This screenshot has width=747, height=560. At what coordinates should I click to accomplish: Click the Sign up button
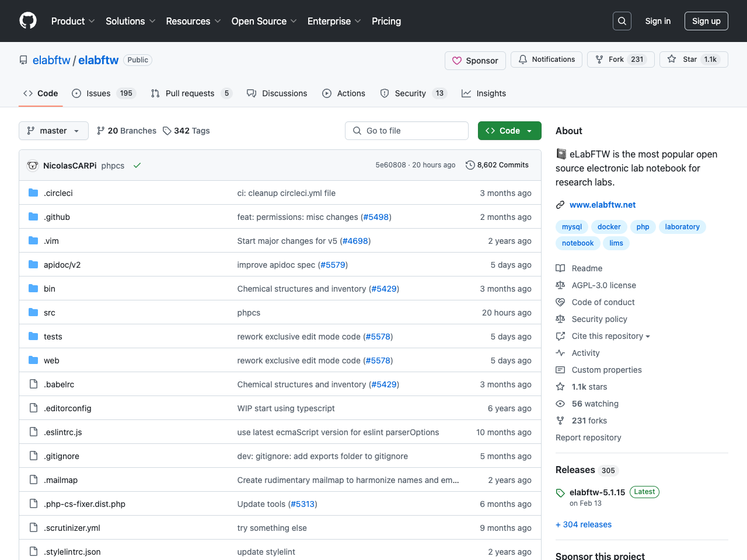click(706, 21)
